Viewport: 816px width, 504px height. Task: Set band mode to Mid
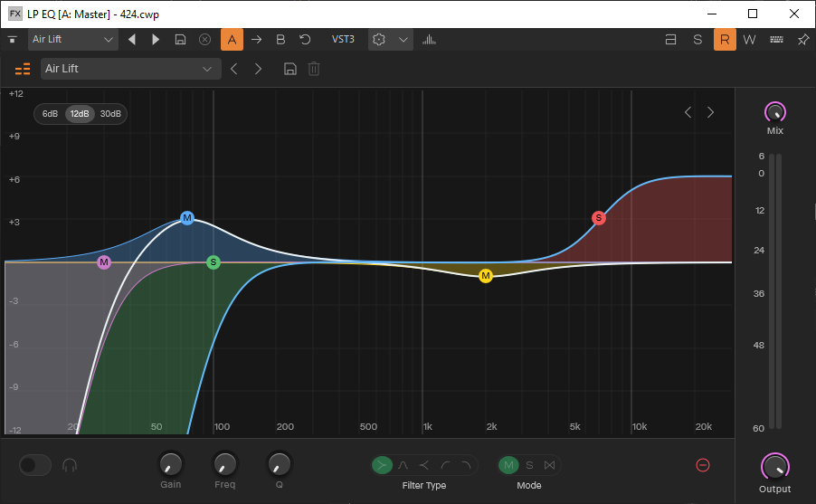click(509, 465)
